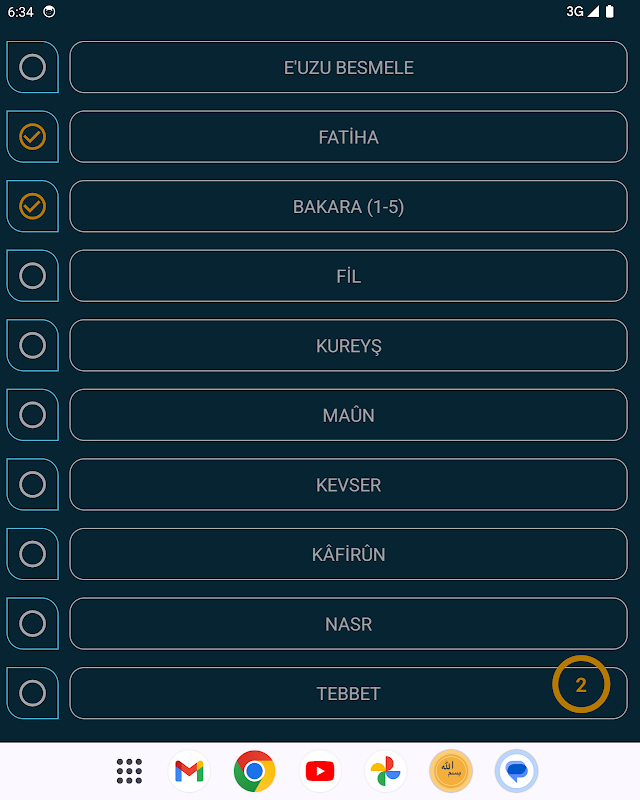Open YouTube app from the dock
Image resolution: width=640 pixels, height=800 pixels.
[x=320, y=771]
